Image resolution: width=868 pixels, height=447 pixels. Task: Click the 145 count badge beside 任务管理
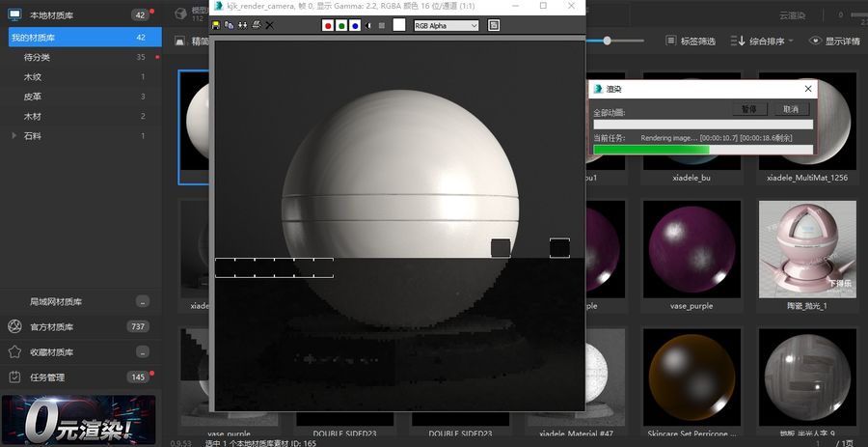pyautogui.click(x=137, y=377)
